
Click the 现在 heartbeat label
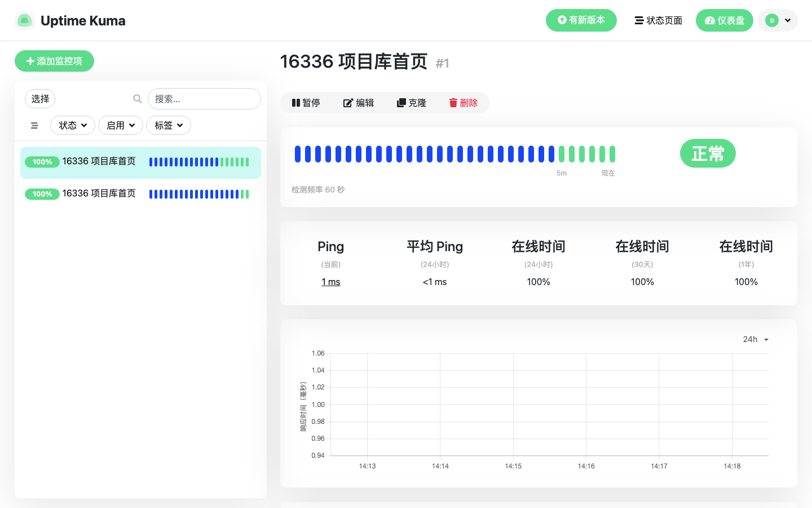tap(608, 173)
